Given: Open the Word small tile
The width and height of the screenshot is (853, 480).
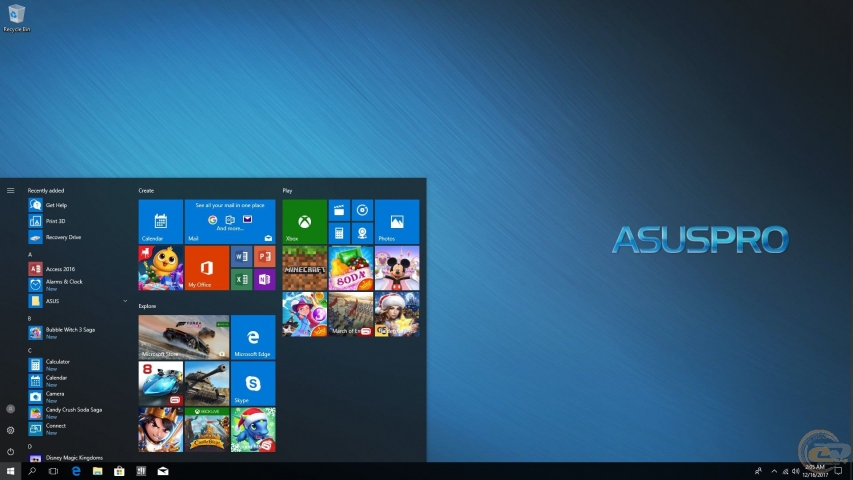Looking at the screenshot, I should pos(242,256).
